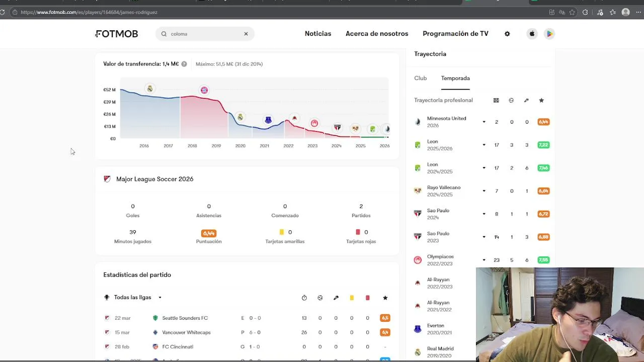Open the Todas las ligas dropdown
The image size is (644, 362).
coord(138,297)
